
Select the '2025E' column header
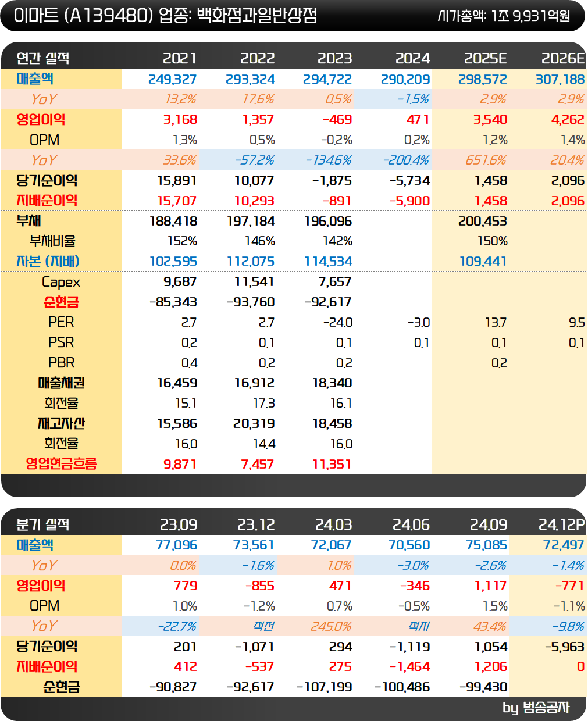coord(485,58)
